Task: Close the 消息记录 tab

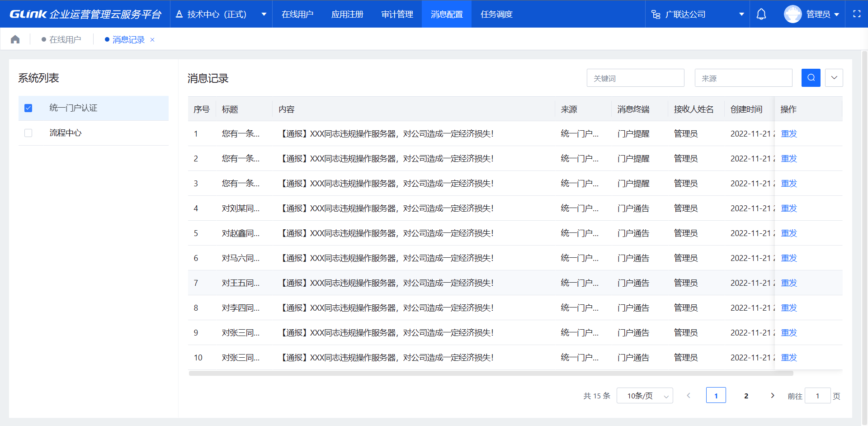Action: coord(152,40)
